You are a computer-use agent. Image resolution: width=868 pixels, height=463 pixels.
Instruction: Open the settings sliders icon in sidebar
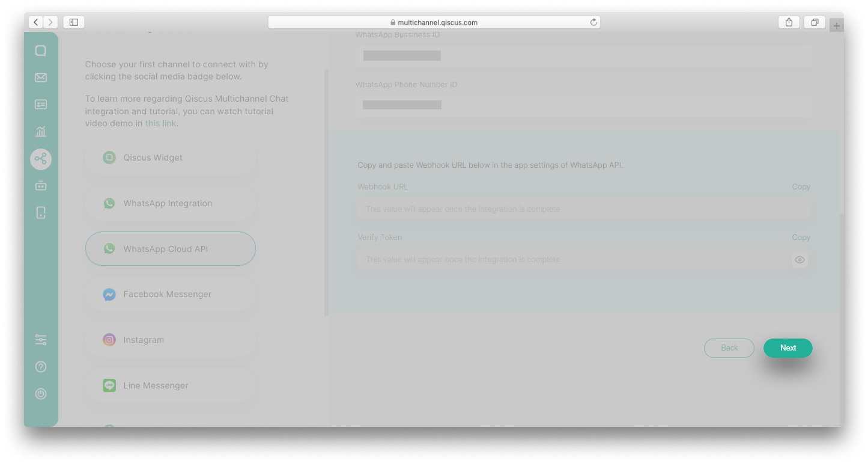click(41, 340)
